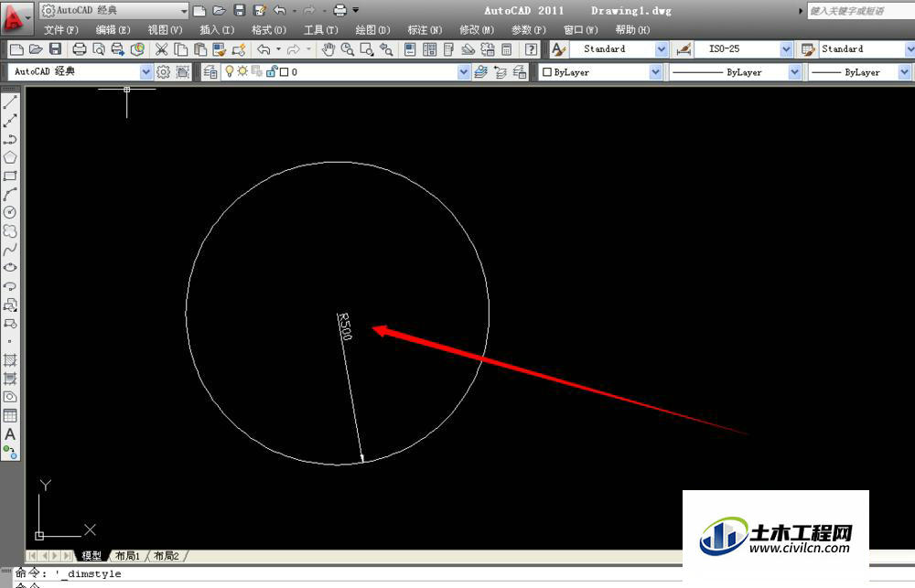Select the Rectangle draw tool
Image resolution: width=915 pixels, height=588 pixels.
click(x=10, y=176)
